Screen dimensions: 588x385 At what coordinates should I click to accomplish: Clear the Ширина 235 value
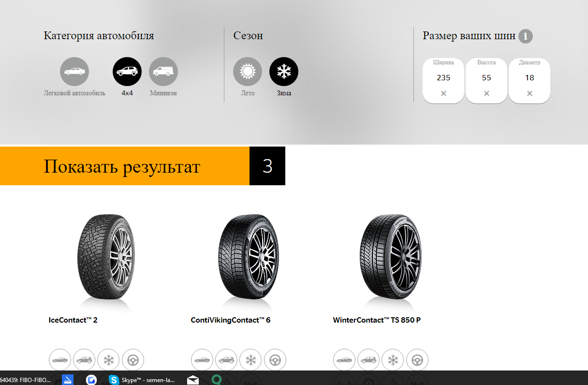coord(443,93)
